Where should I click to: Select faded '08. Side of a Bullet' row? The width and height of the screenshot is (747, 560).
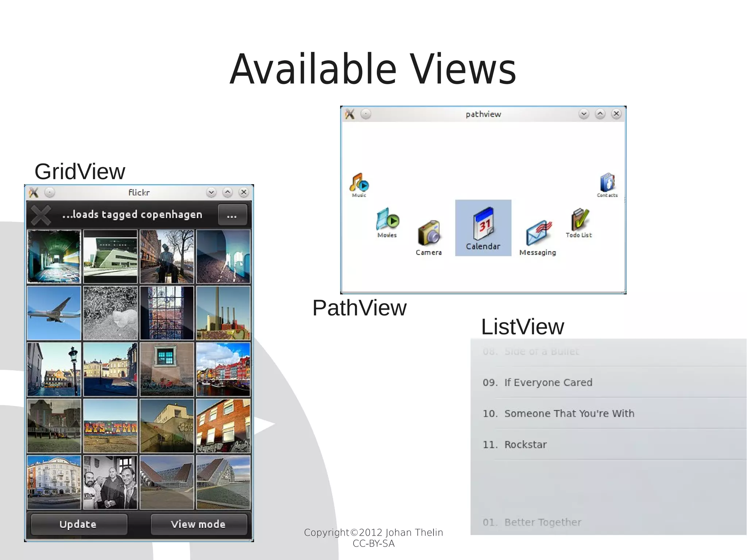click(x=608, y=352)
